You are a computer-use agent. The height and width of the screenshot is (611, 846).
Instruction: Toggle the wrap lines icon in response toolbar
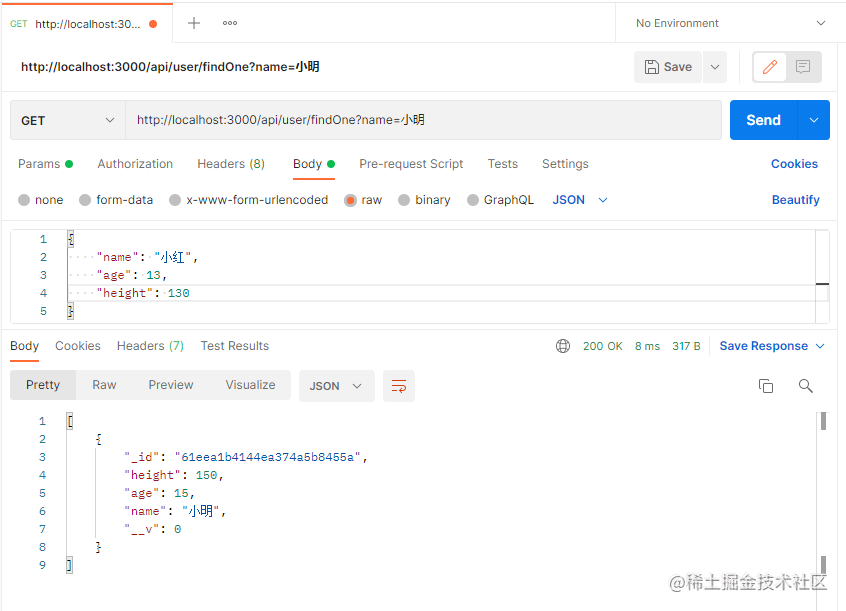[x=399, y=386]
